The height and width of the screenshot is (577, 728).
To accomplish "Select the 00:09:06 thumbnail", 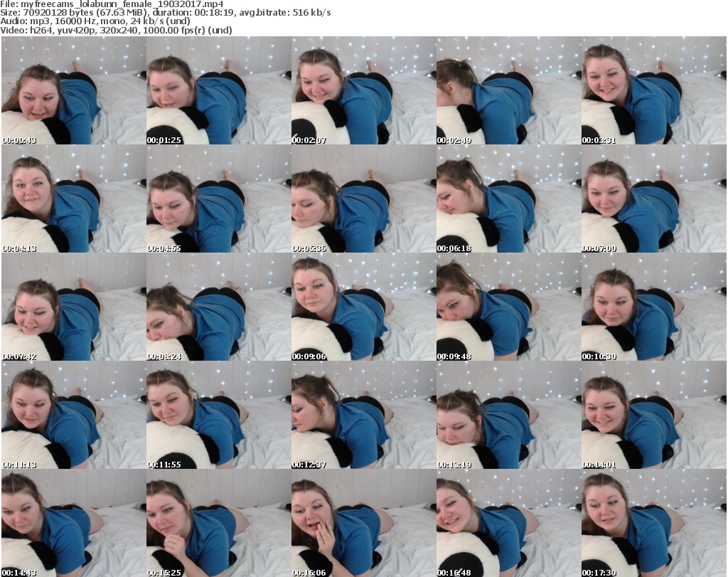I will click(x=363, y=307).
